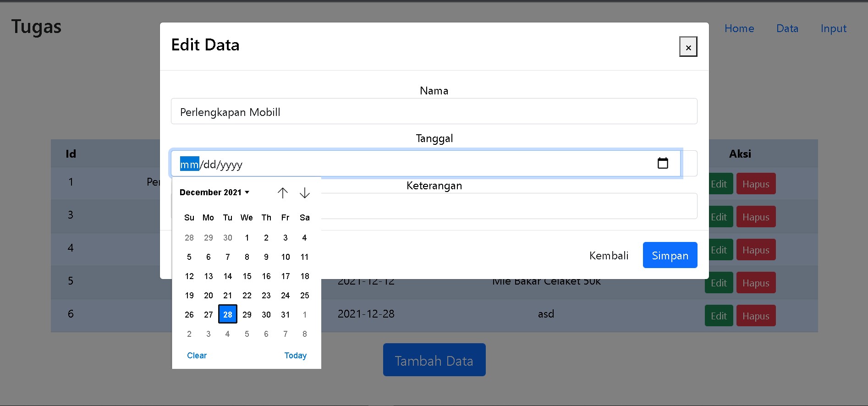Screen dimensions: 868x406
Task: Open the Data navigation link
Action: 787,28
